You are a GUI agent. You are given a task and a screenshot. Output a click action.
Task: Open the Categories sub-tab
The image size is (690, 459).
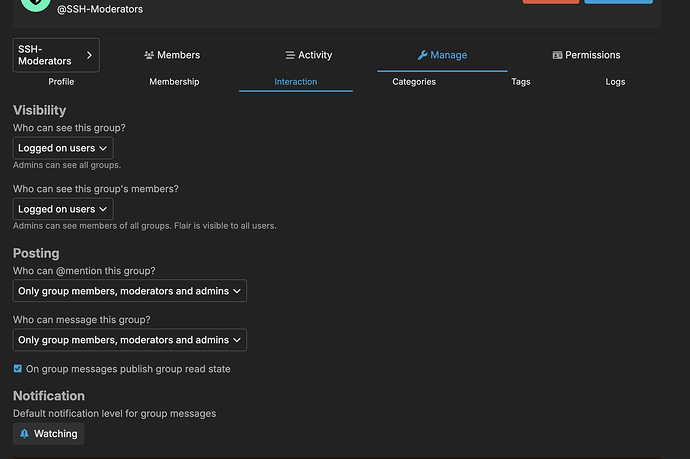[x=414, y=82]
